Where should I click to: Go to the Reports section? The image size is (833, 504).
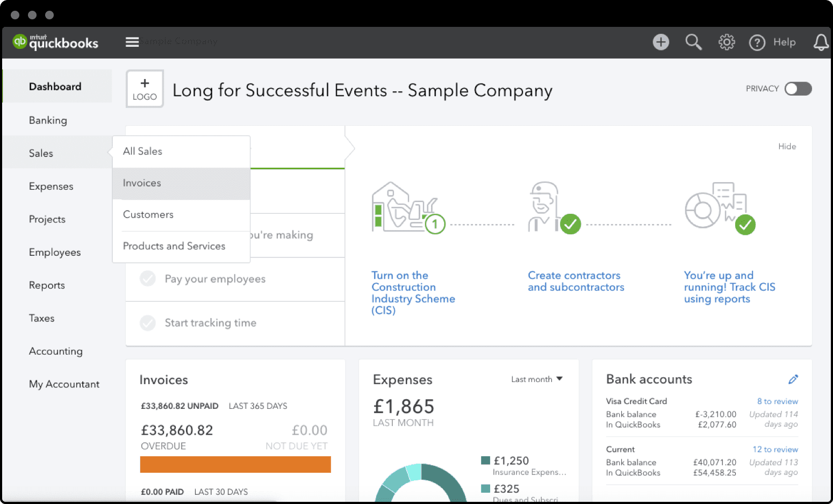click(x=47, y=285)
